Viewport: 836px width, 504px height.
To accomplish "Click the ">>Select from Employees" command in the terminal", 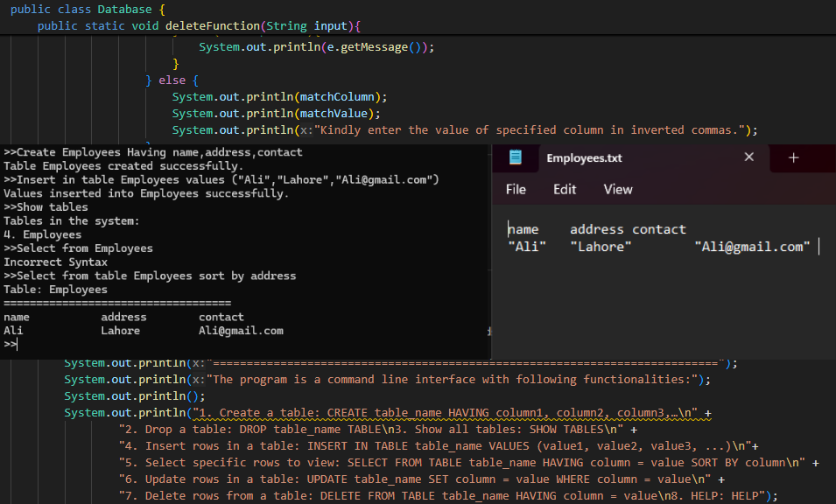I will tap(79, 248).
